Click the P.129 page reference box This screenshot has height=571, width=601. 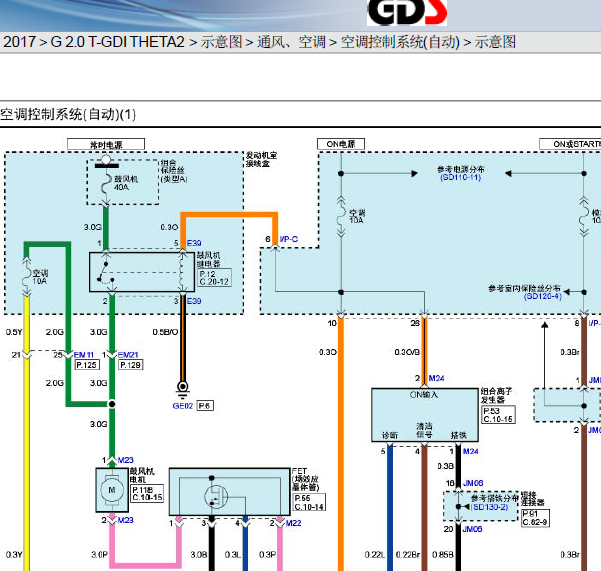(131, 365)
